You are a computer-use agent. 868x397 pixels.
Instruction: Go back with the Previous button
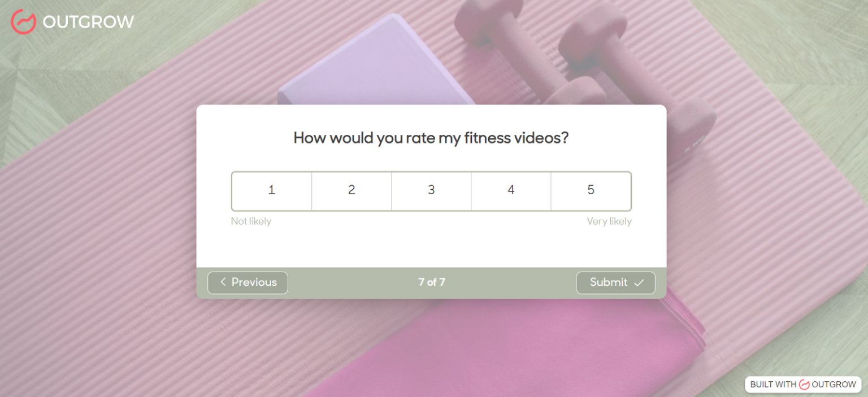[248, 282]
